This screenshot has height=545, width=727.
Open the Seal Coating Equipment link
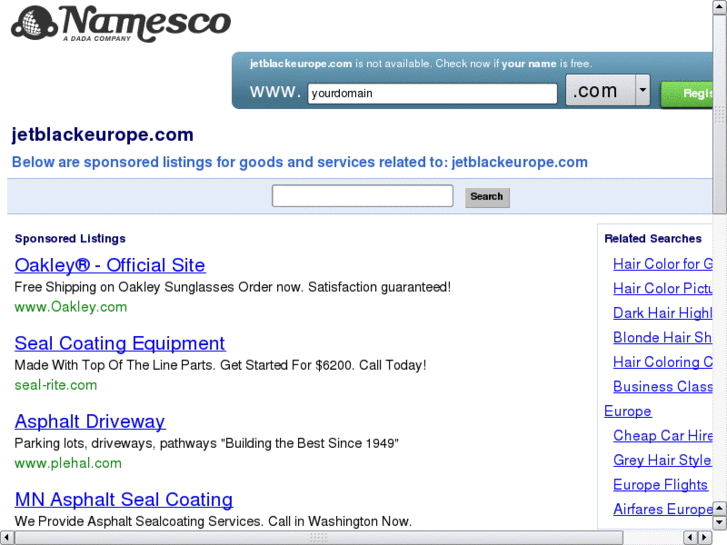[120, 344]
